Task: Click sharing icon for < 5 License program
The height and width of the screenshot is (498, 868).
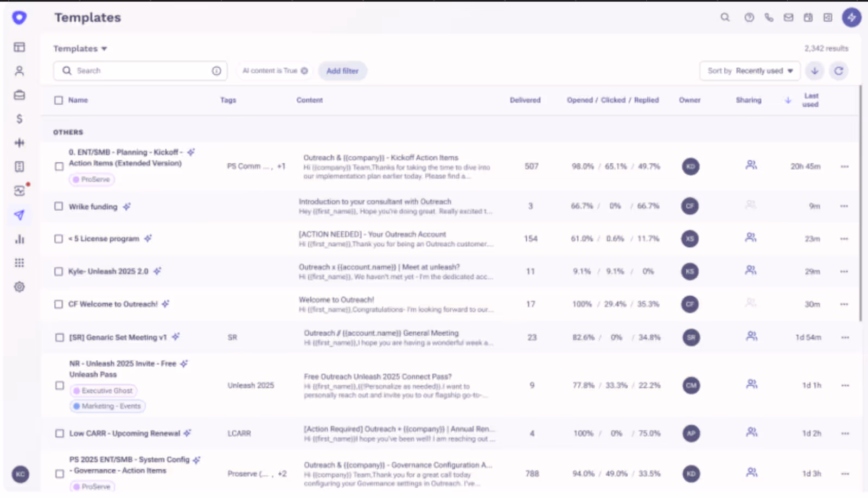Action: [751, 238]
